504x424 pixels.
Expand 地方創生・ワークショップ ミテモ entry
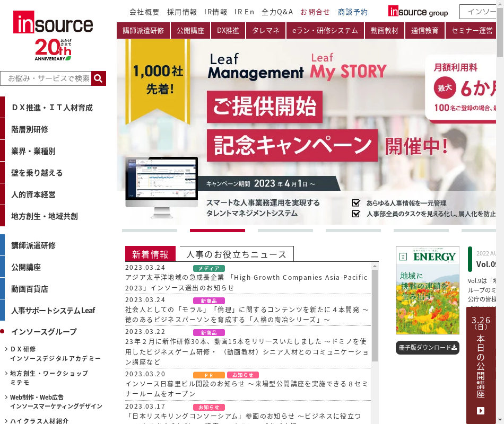click(48, 378)
